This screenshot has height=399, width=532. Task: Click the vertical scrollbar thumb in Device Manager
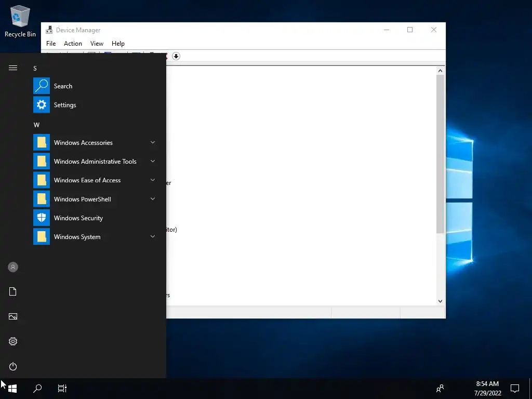[440, 154]
